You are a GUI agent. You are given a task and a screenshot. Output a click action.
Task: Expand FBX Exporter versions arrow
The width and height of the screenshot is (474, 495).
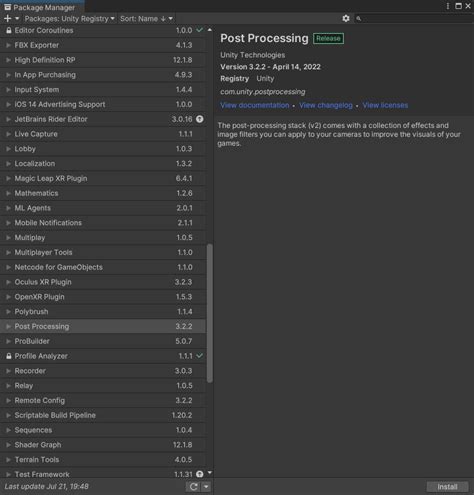(x=8, y=45)
